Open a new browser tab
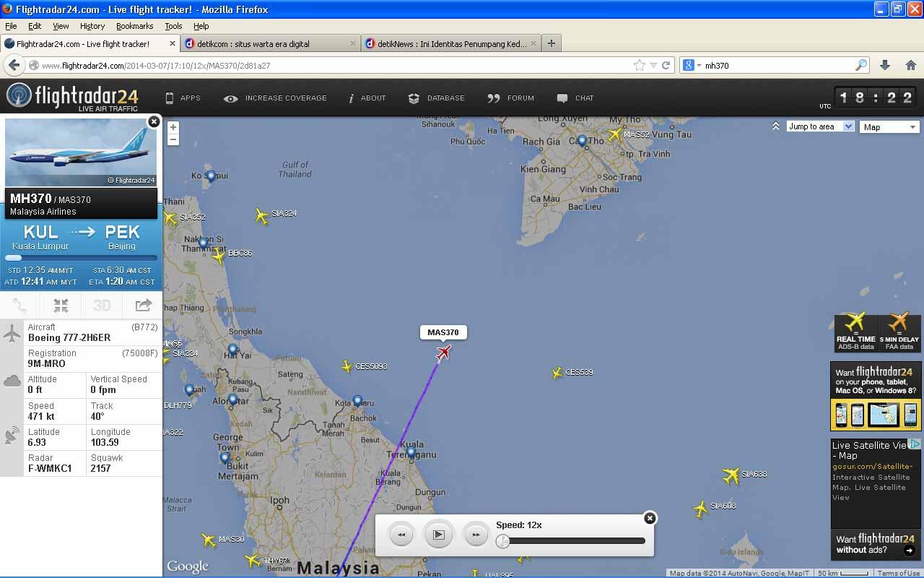924x578 pixels. (552, 43)
